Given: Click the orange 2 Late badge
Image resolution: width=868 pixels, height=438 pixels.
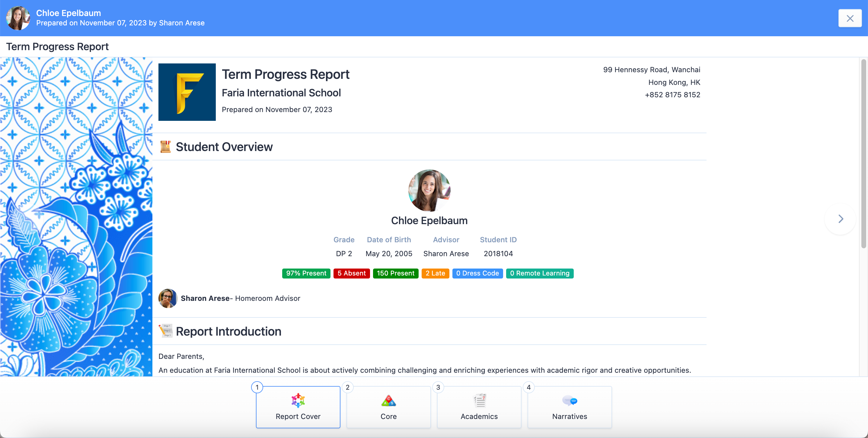Looking at the screenshot, I should pyautogui.click(x=435, y=273).
